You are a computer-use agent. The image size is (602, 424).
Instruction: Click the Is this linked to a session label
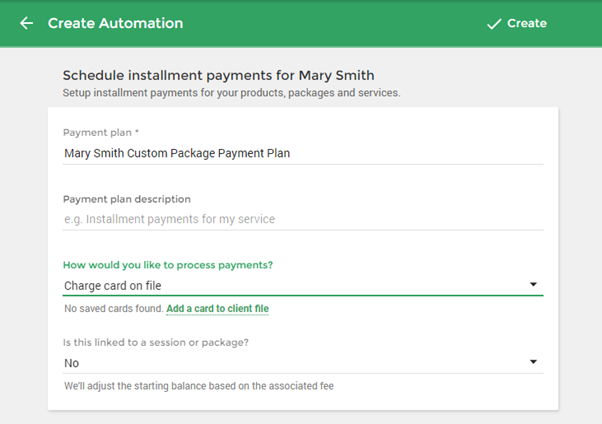[x=156, y=343]
